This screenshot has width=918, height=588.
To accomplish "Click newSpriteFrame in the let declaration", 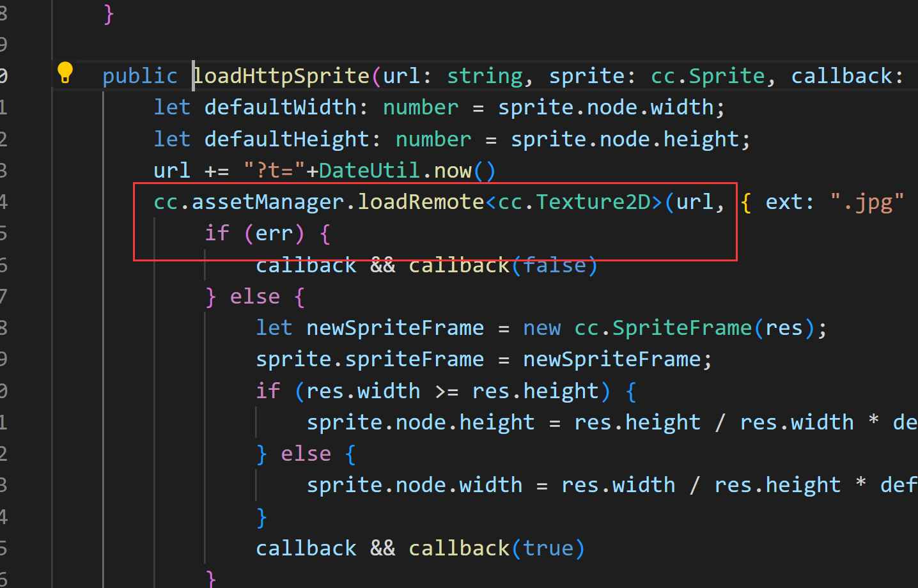I will point(395,328).
